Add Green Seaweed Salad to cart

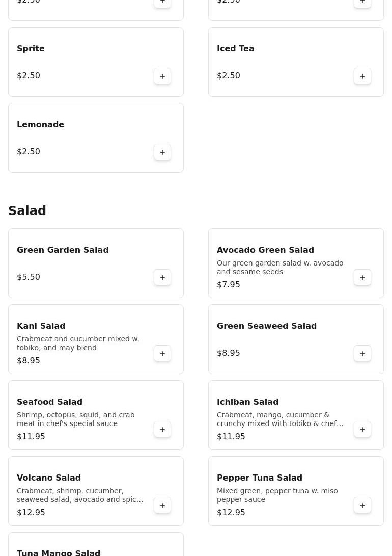[x=362, y=353]
